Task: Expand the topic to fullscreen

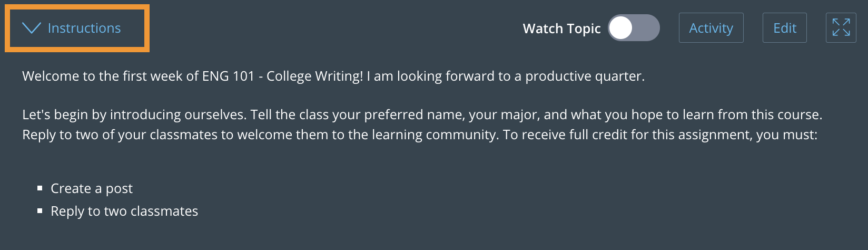Action: pyautogui.click(x=841, y=27)
